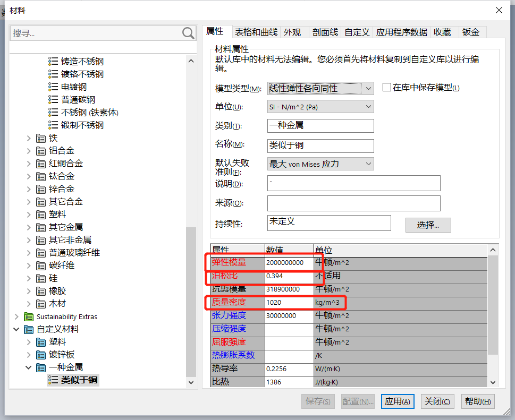Switch to the 自定义 tab
Image resolution: width=515 pixels, height=420 pixels.
pos(357,32)
